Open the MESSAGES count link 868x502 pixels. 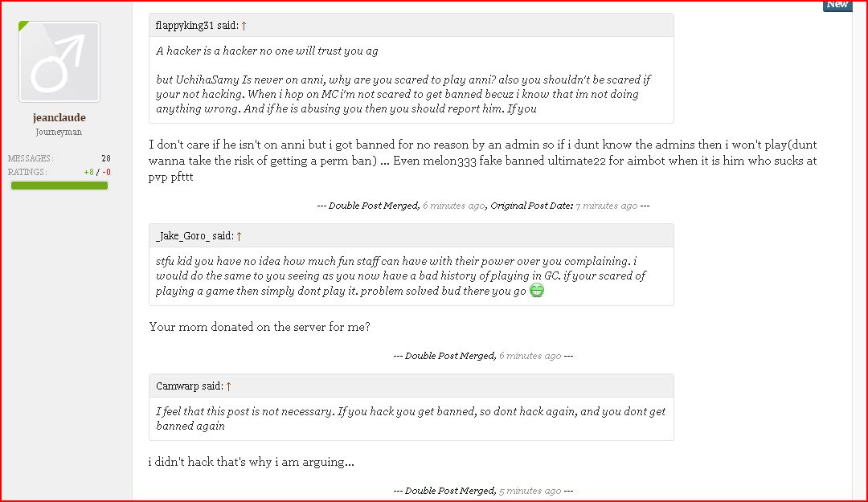[106, 158]
